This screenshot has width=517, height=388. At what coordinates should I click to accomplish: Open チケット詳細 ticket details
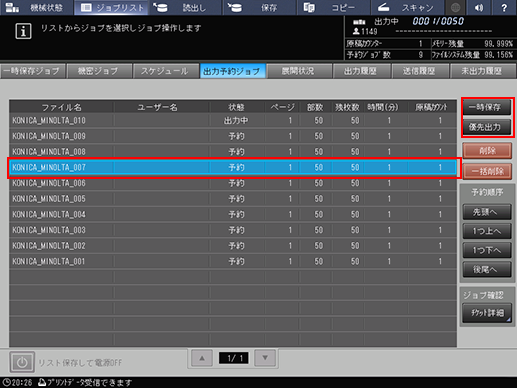pyautogui.click(x=487, y=313)
